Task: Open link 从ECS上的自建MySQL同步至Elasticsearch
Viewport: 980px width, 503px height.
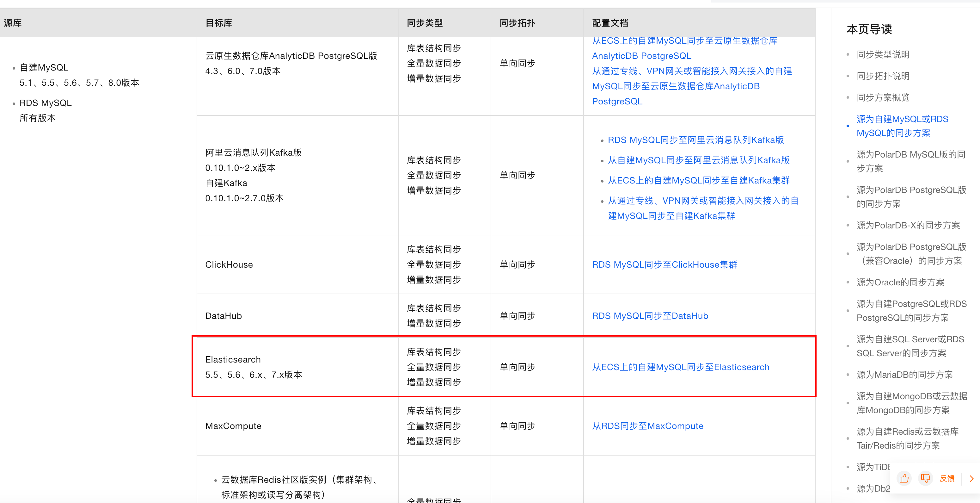Action: 681,367
